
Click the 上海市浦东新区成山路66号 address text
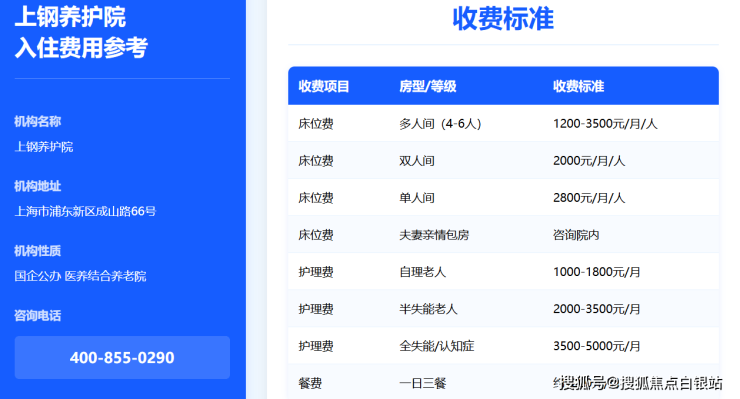(x=85, y=211)
